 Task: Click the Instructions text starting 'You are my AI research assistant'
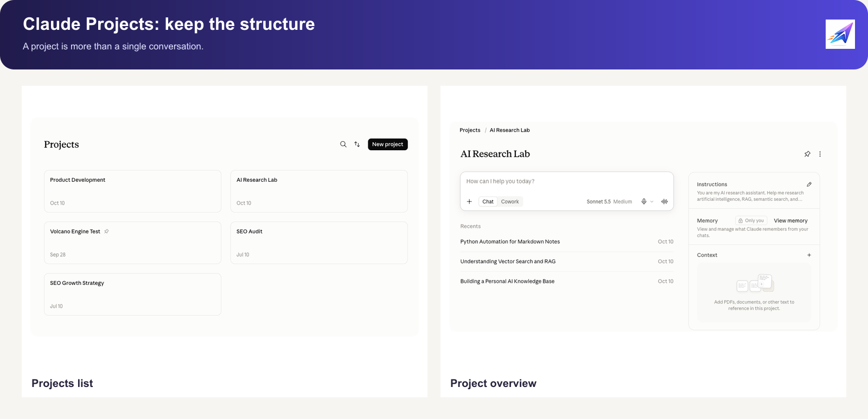pos(750,196)
